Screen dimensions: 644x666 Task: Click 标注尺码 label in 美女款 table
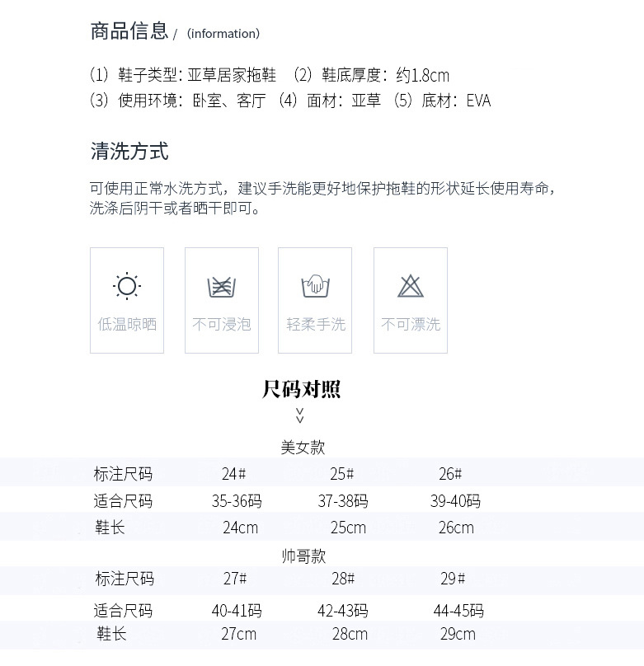tap(123, 474)
